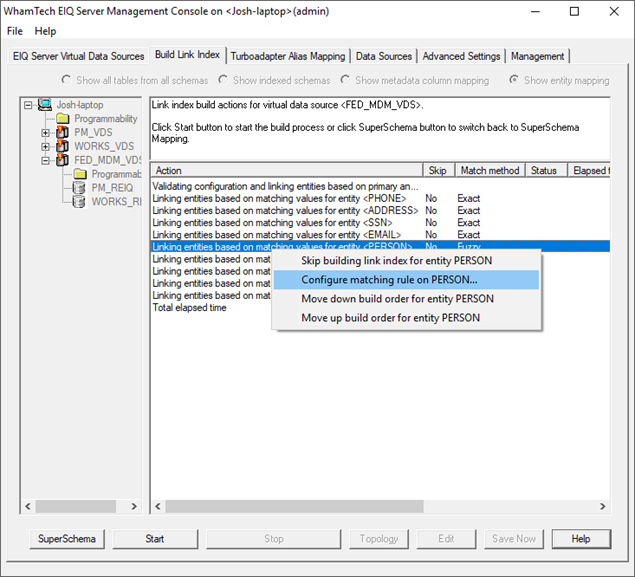Click the 'Match method' column header

(x=489, y=171)
